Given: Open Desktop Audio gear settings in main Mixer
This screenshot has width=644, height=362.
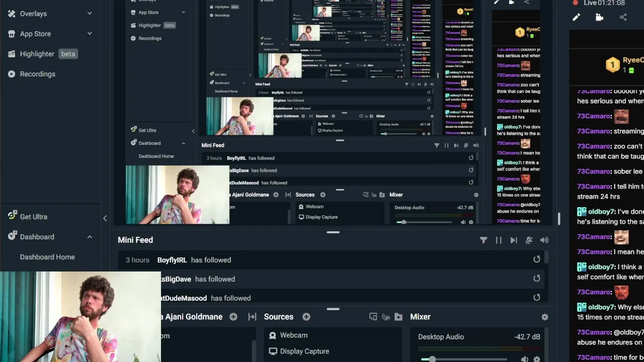Looking at the screenshot, I should (537, 359).
